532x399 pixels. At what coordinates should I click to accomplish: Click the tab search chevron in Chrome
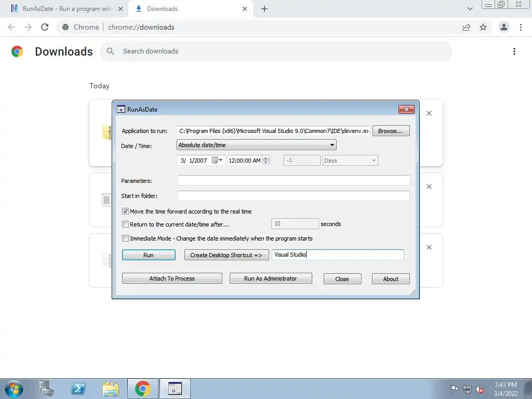coord(470,9)
